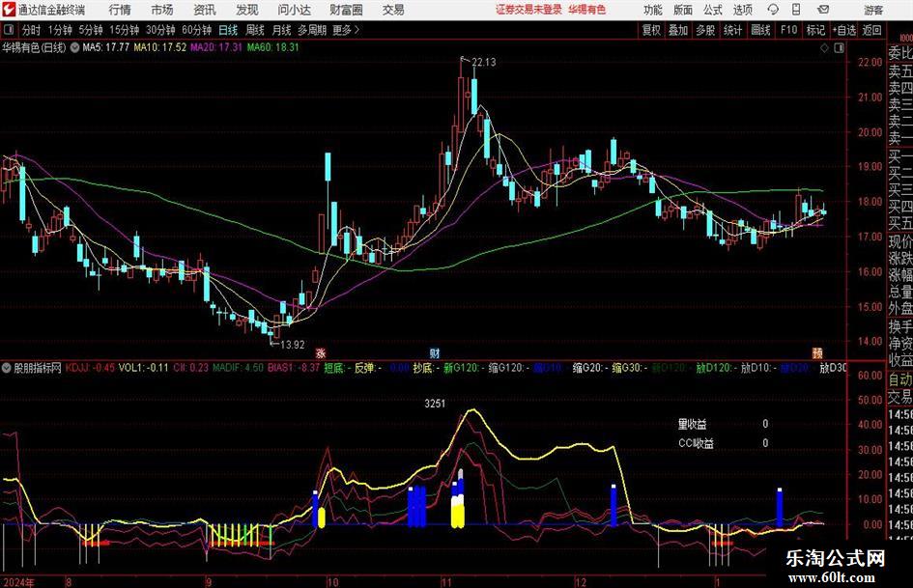This screenshot has width=913, height=588.
Task: Click the MA10: 17.52 indicator value
Action: click(160, 47)
